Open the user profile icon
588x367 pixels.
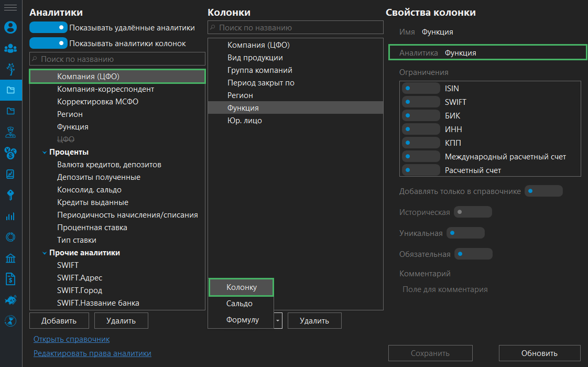(10, 27)
